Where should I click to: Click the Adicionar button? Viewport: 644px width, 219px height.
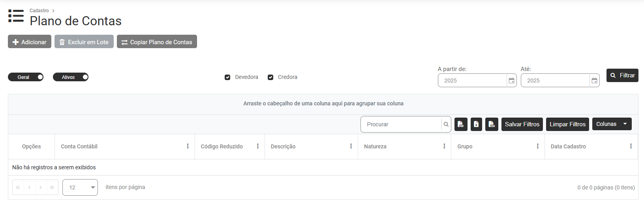click(30, 42)
